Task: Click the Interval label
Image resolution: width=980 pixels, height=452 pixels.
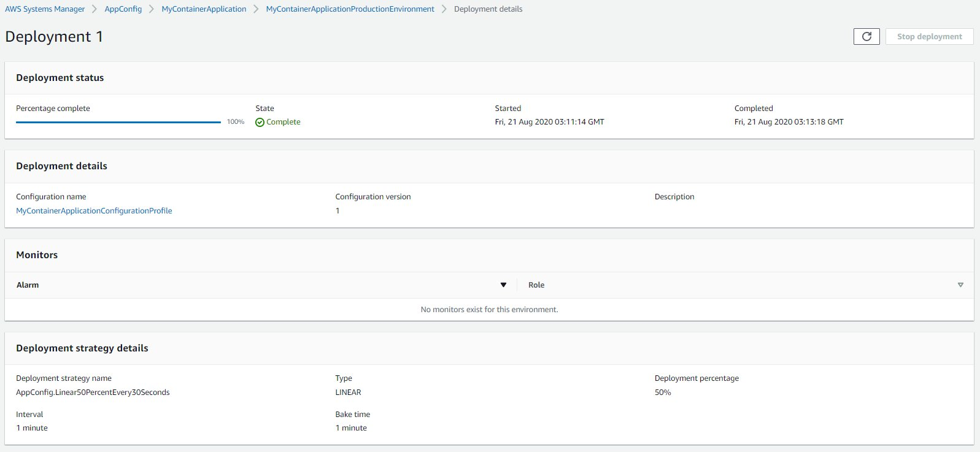Action: 29,414
